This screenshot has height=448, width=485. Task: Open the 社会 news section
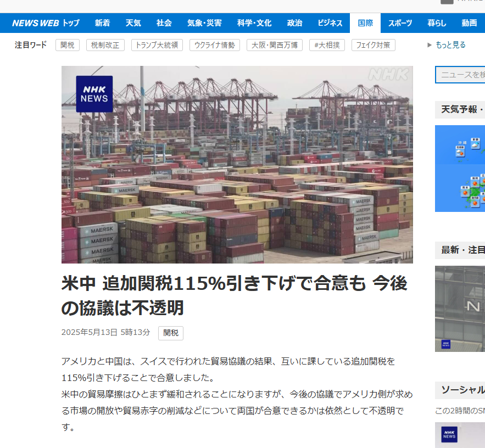pyautogui.click(x=164, y=23)
